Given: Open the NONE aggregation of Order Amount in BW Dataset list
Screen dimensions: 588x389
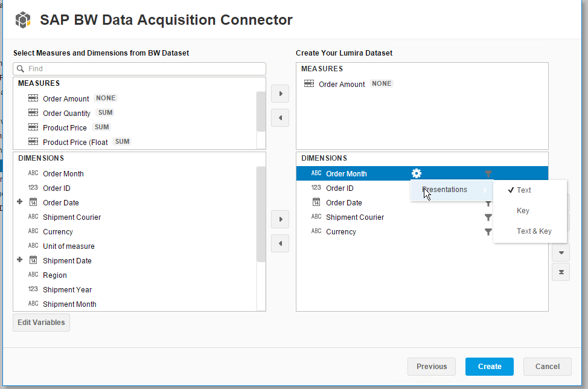Looking at the screenshot, I should [106, 98].
